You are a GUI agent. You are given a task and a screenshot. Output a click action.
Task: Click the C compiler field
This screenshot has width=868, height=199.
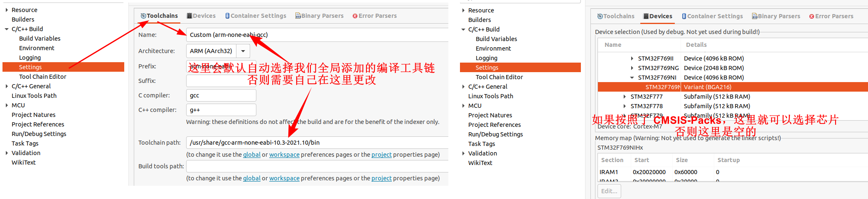221,95
